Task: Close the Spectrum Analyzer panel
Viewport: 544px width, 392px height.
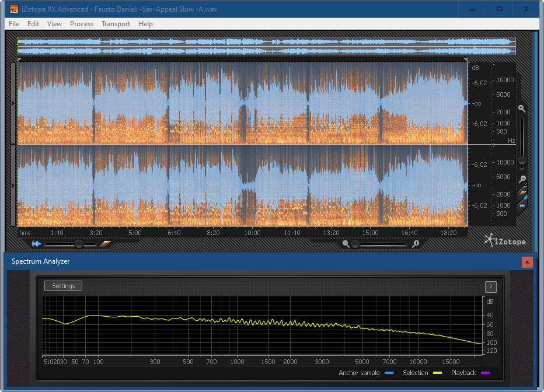Action: click(527, 262)
